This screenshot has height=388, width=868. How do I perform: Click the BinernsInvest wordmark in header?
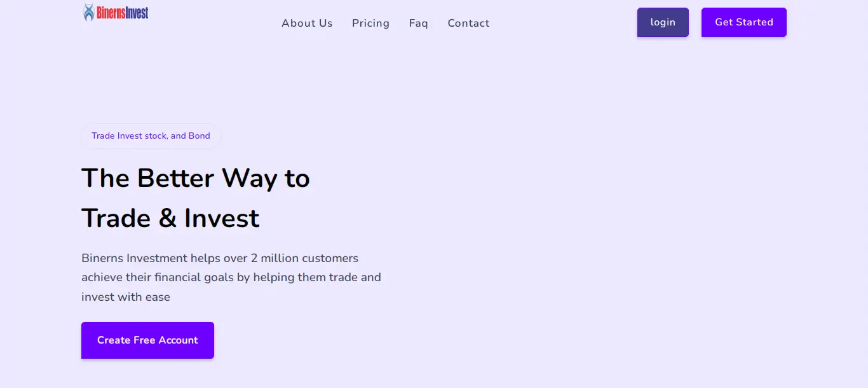pos(123,12)
